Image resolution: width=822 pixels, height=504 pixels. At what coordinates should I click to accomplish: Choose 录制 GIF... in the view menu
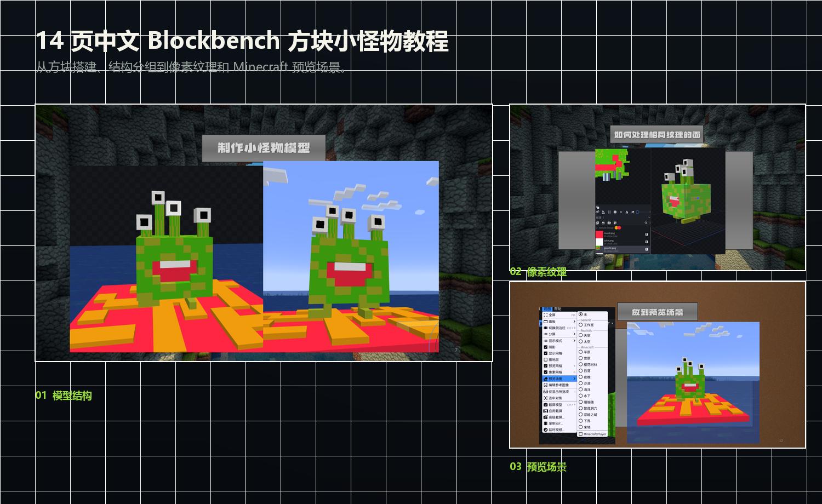coord(560,423)
